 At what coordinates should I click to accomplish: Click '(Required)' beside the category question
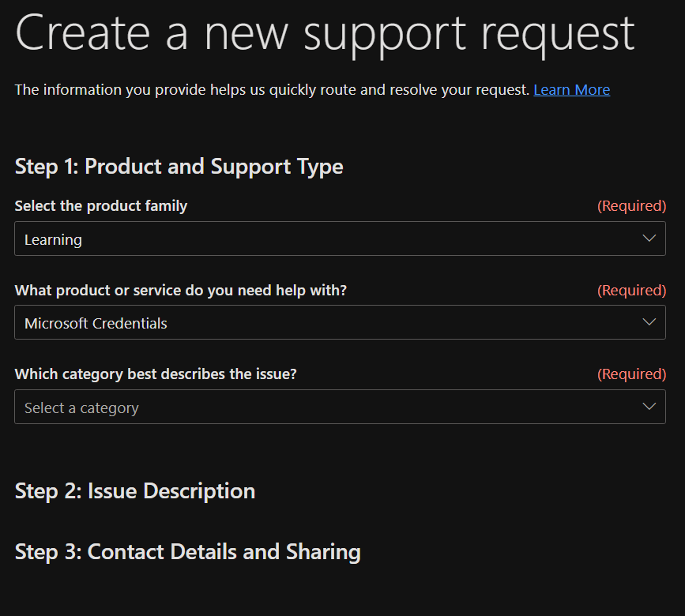point(632,374)
